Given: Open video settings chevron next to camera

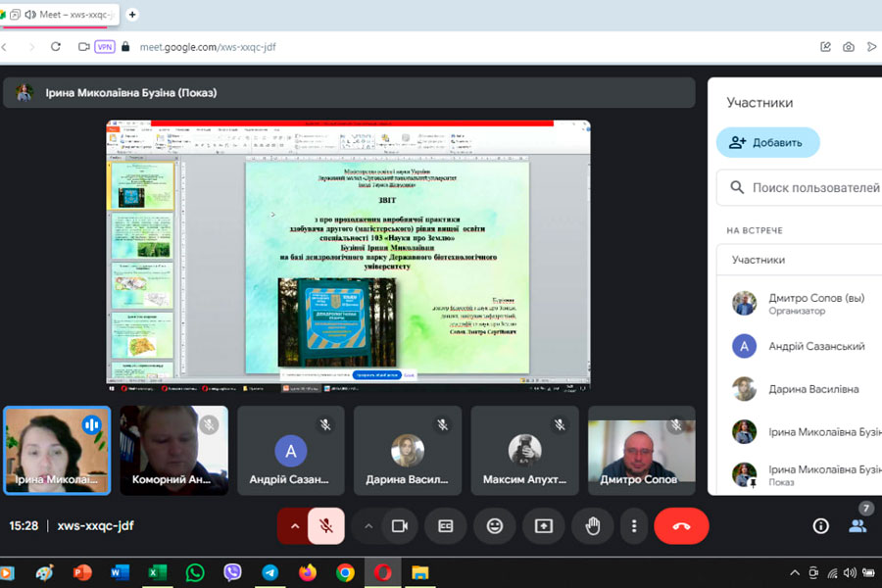Looking at the screenshot, I should pos(368,526).
